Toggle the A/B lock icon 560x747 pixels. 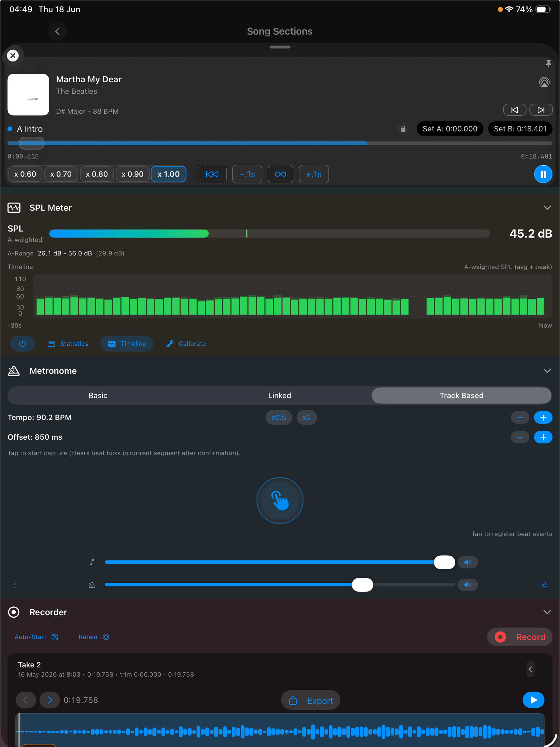point(403,129)
